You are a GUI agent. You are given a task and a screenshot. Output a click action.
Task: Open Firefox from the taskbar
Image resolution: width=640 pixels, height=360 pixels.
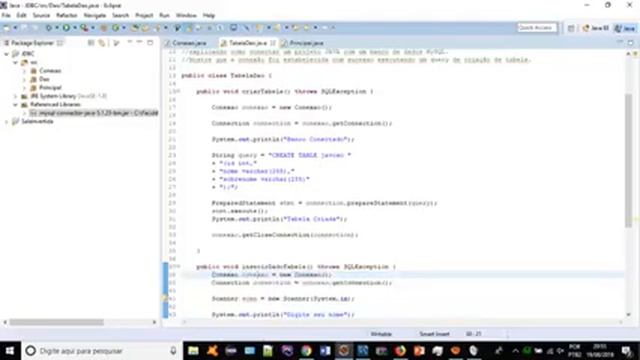400,351
